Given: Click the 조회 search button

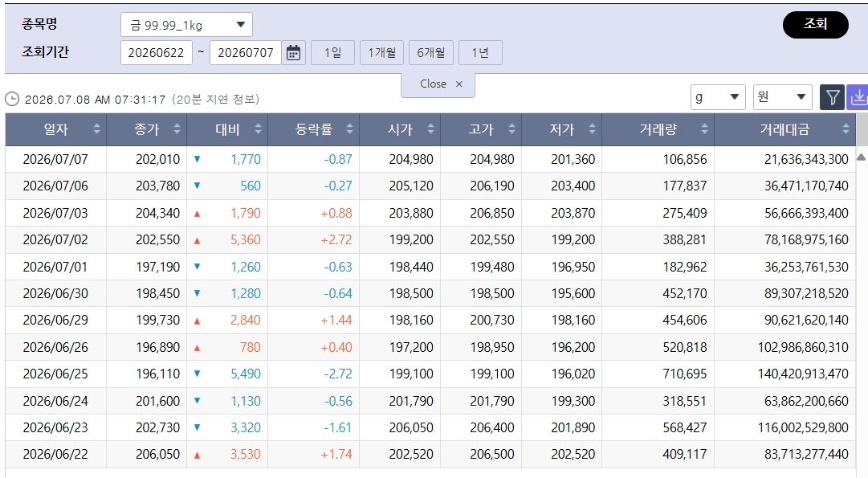Looking at the screenshot, I should click(x=816, y=24).
